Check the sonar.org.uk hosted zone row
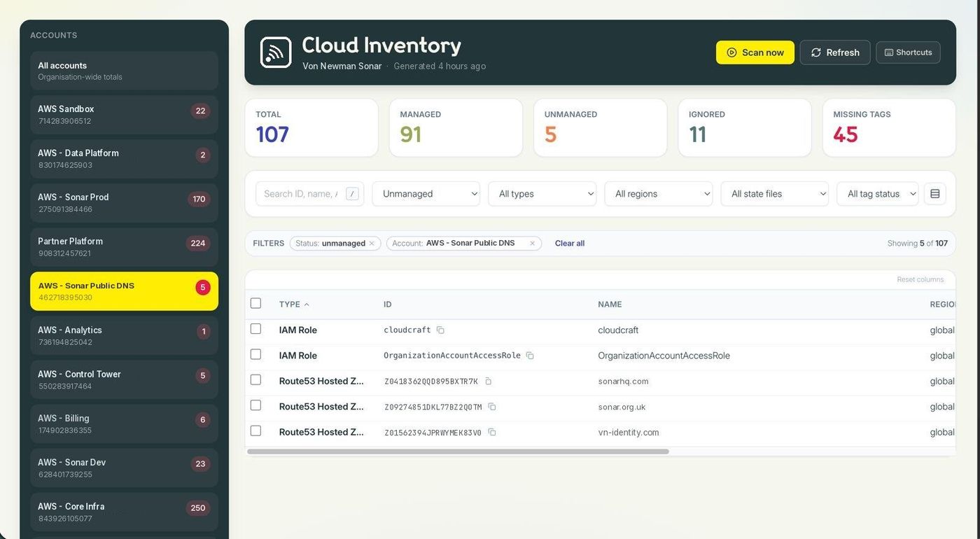 (255, 405)
